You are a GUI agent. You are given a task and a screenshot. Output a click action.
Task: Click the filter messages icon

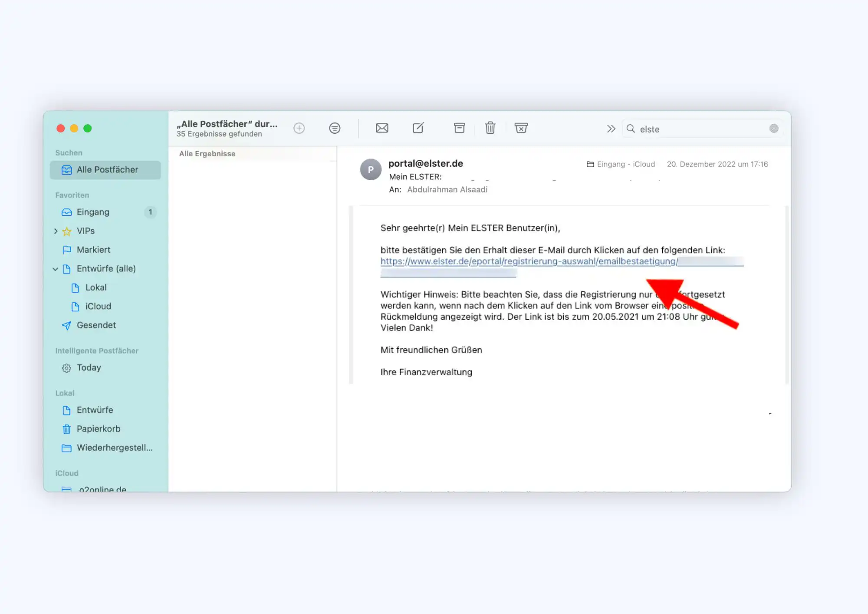(x=335, y=128)
